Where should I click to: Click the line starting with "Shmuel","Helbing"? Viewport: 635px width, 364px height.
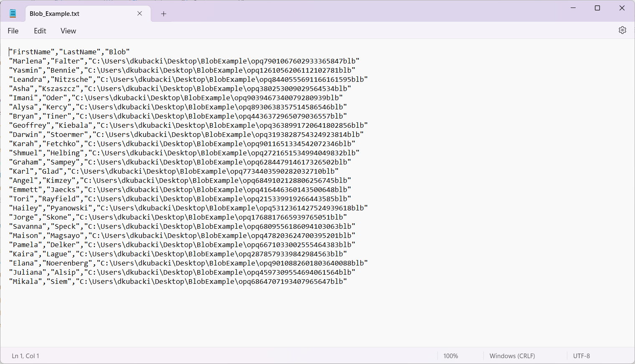pyautogui.click(x=184, y=153)
